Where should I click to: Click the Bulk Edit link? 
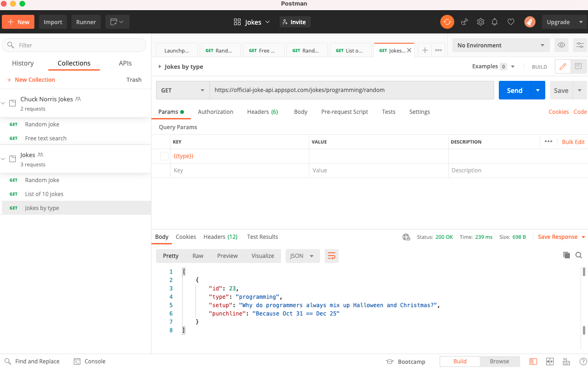click(x=573, y=142)
